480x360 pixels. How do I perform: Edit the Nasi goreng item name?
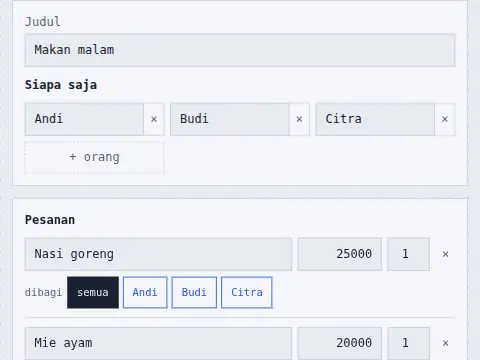point(158,254)
